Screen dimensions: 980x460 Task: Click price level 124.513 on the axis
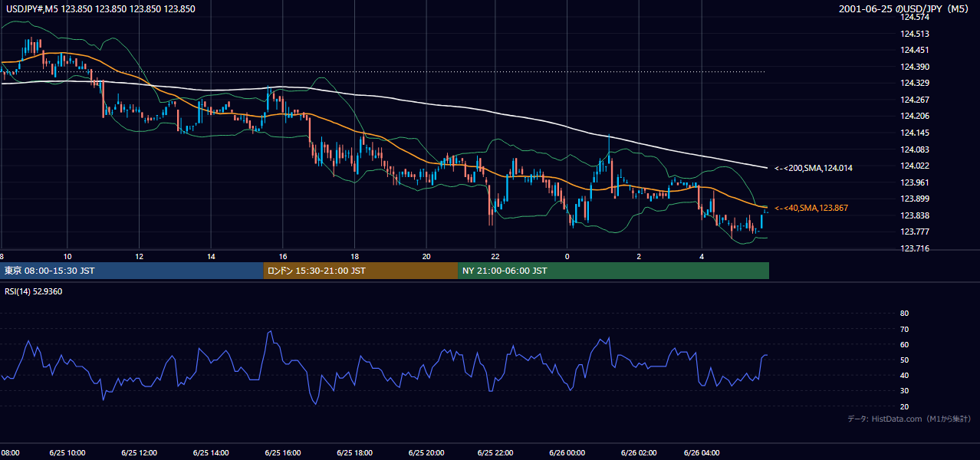(915, 34)
